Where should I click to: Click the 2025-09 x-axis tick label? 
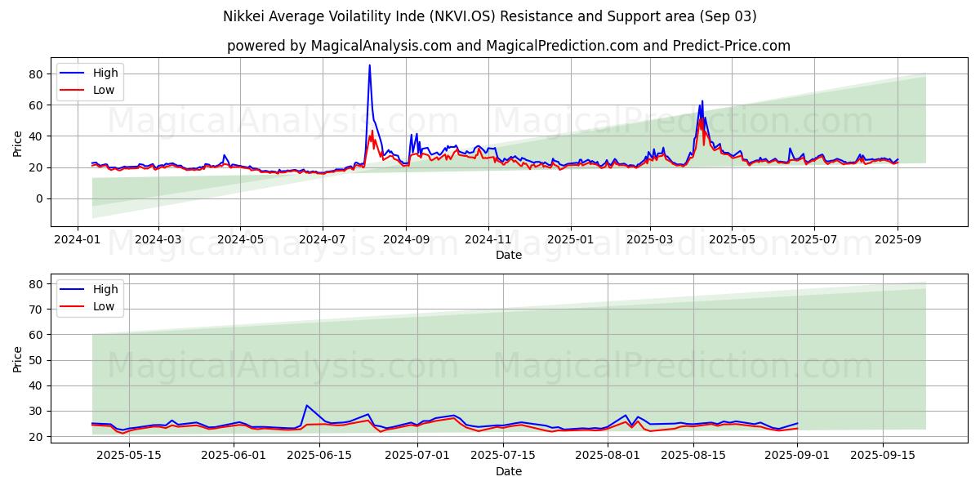click(x=898, y=241)
